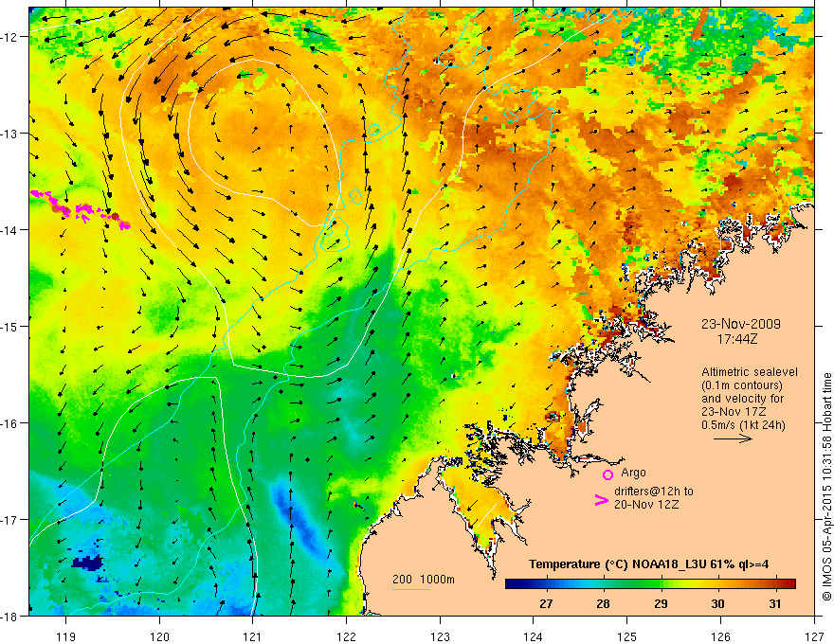Click the magenta drifter track on the map
834x644 pixels.
(x=80, y=210)
